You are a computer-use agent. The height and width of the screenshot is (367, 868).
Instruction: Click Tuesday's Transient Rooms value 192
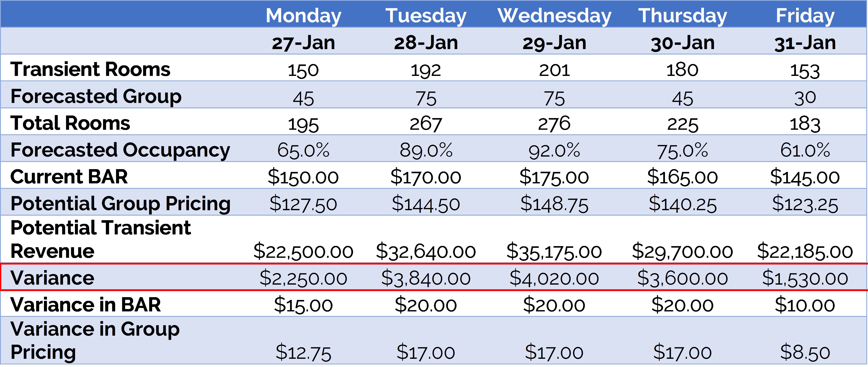(426, 70)
